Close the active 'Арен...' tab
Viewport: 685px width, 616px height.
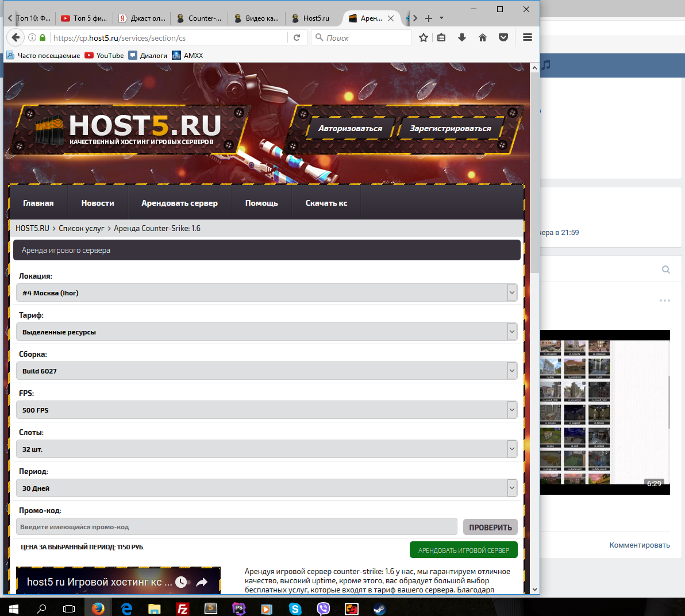pos(391,18)
